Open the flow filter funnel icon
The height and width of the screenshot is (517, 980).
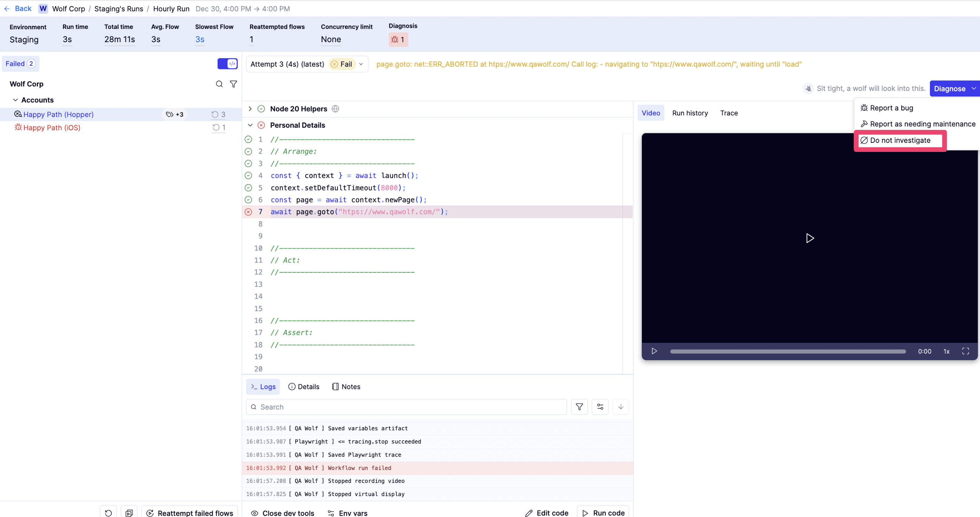(x=234, y=84)
